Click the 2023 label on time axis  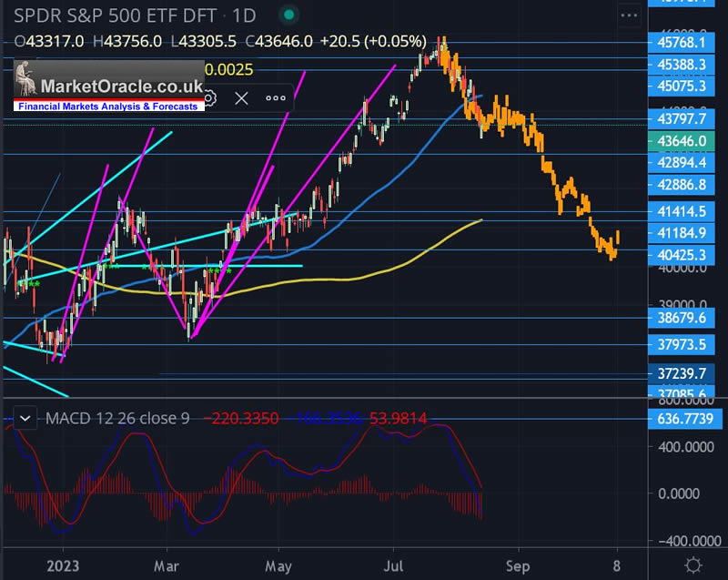[x=63, y=566]
